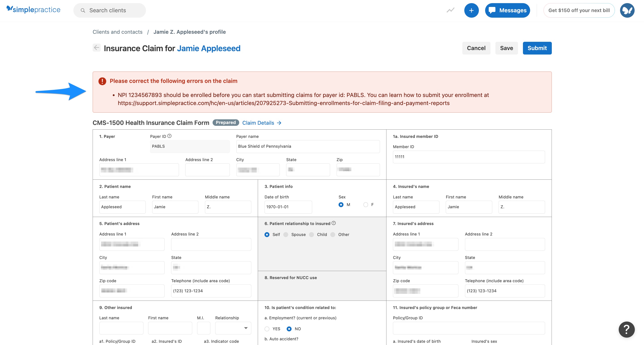
Task: Click the Member ID field
Action: click(469, 157)
